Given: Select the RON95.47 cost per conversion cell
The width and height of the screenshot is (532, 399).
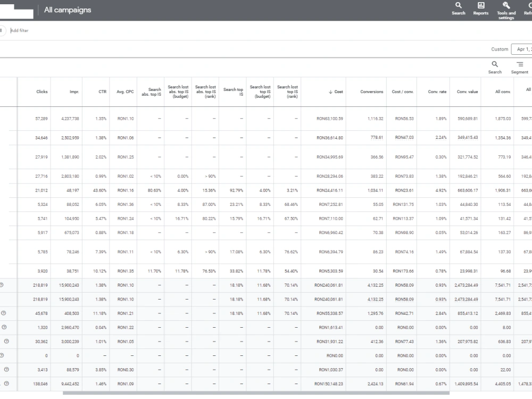Looking at the screenshot, I should click(404, 157).
